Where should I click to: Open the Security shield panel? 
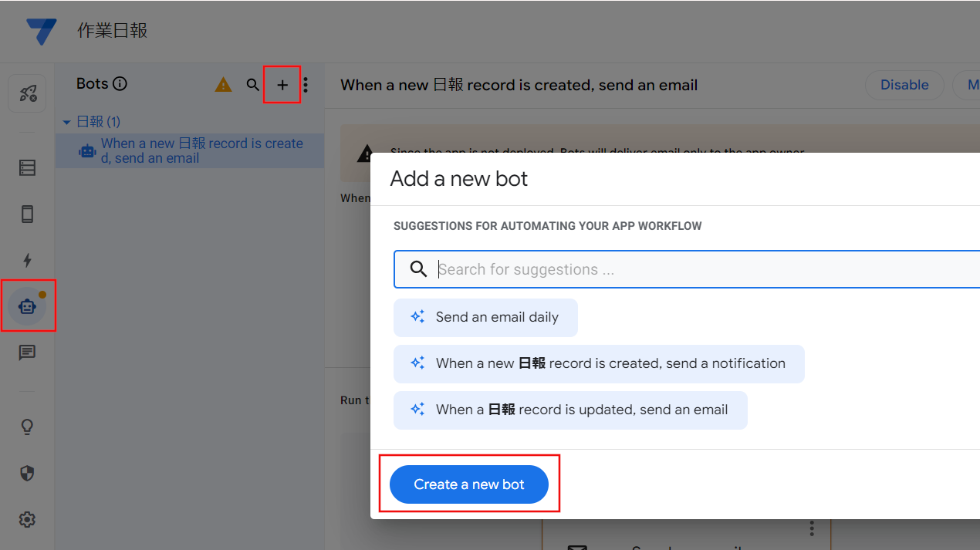click(27, 473)
